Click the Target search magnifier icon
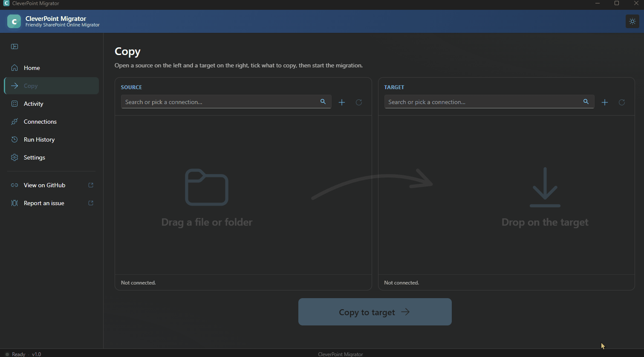 [x=586, y=102]
